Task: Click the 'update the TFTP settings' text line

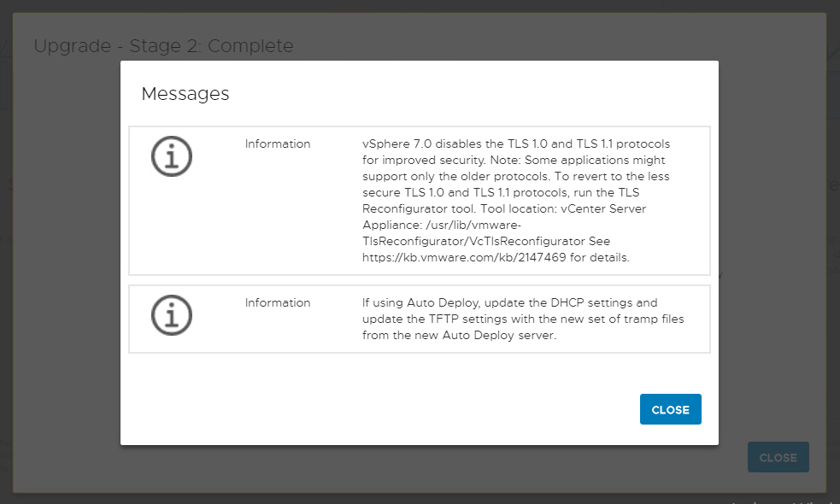Action: [523, 319]
